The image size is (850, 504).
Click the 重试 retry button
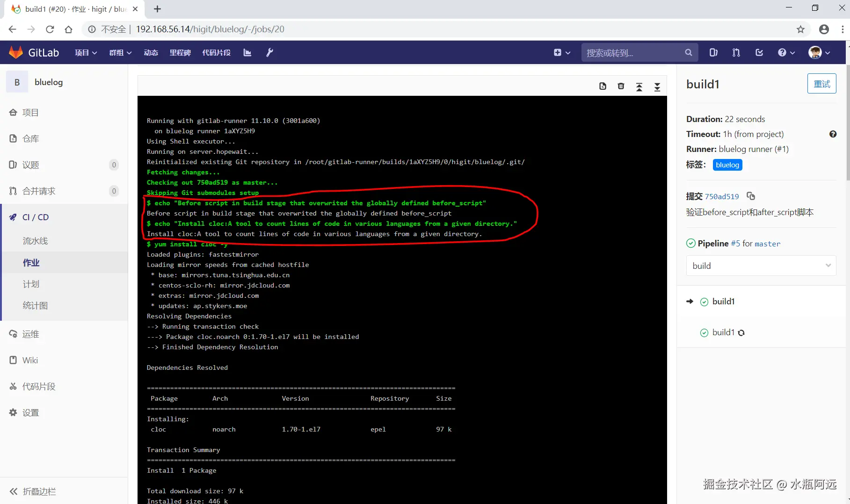(821, 83)
